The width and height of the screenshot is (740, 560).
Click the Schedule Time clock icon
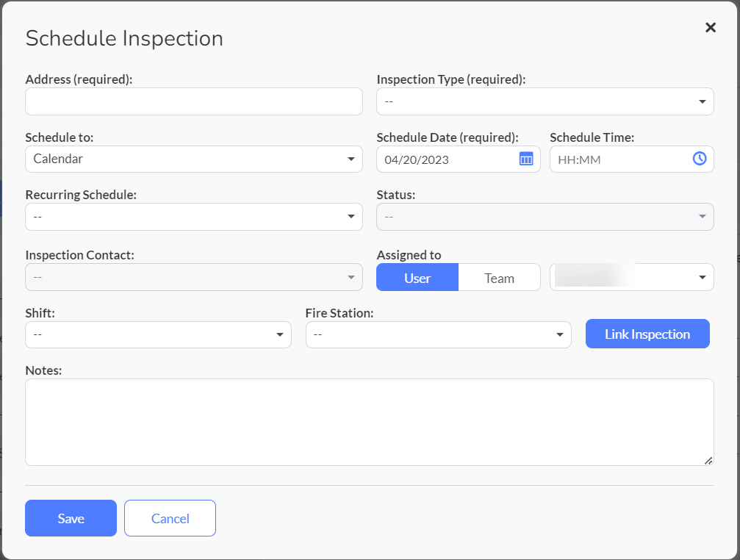pos(700,159)
